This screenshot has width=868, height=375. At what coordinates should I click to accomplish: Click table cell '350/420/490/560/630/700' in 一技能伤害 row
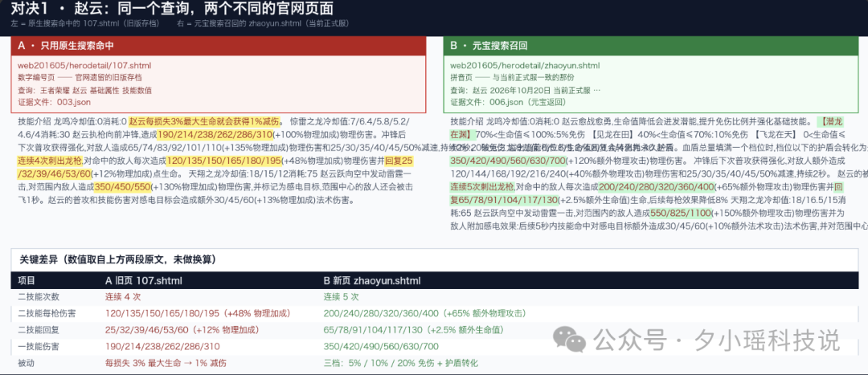381,347
